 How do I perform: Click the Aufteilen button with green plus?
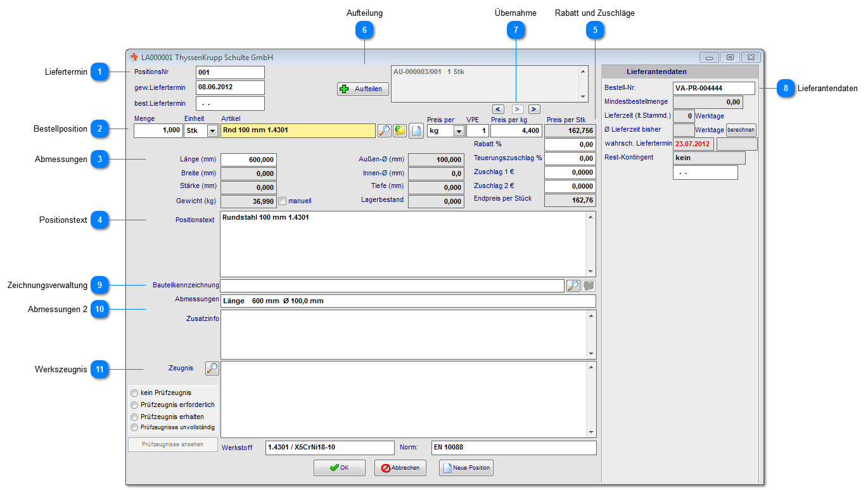pos(363,89)
